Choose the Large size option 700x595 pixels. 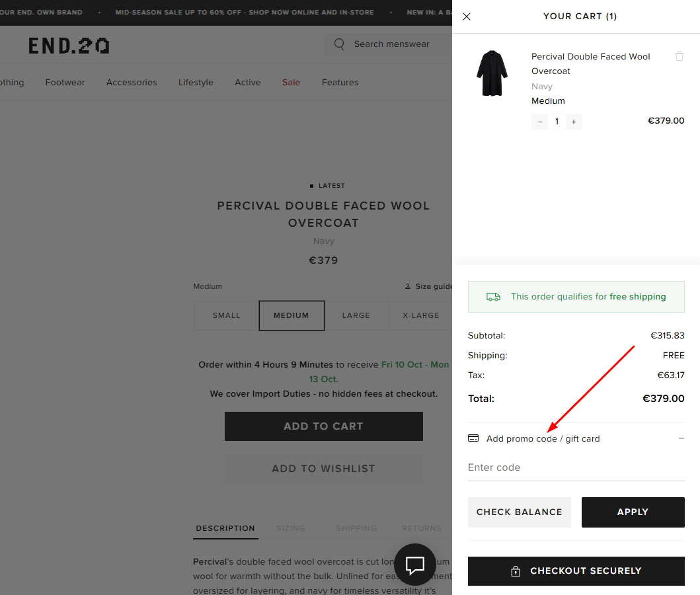point(356,315)
